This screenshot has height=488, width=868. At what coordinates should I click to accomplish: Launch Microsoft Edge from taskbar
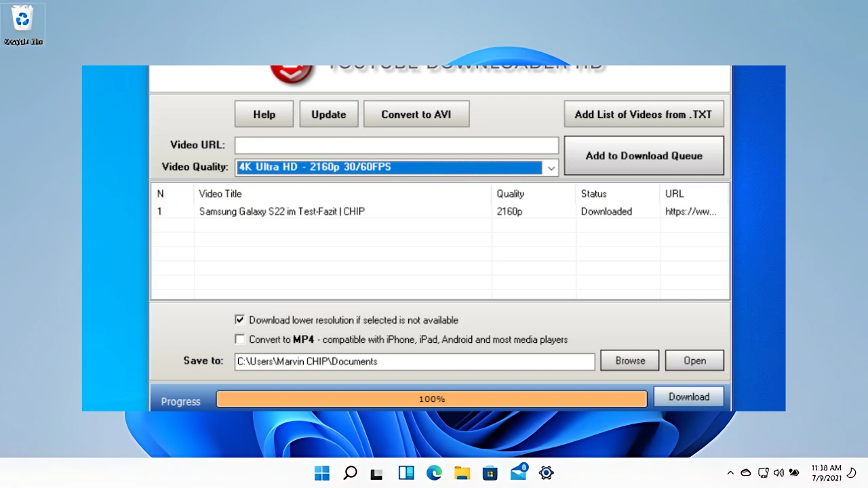pyautogui.click(x=434, y=473)
